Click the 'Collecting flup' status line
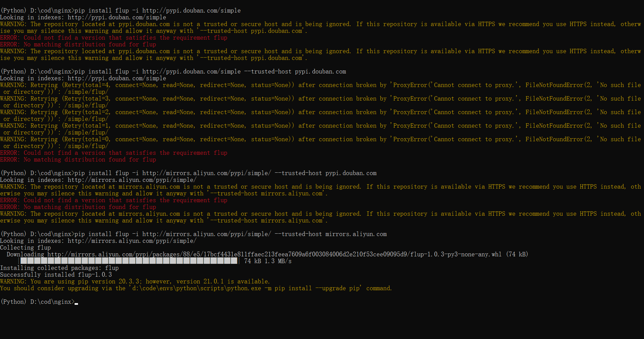This screenshot has height=339, width=644. coord(23,247)
